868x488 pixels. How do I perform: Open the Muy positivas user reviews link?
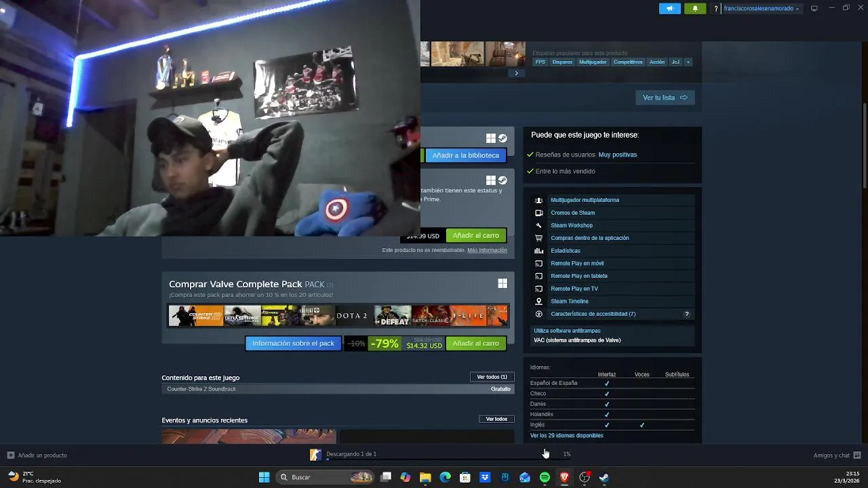[x=617, y=155]
